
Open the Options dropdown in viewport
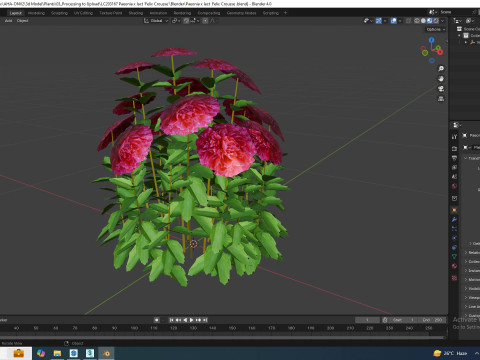(436, 29)
